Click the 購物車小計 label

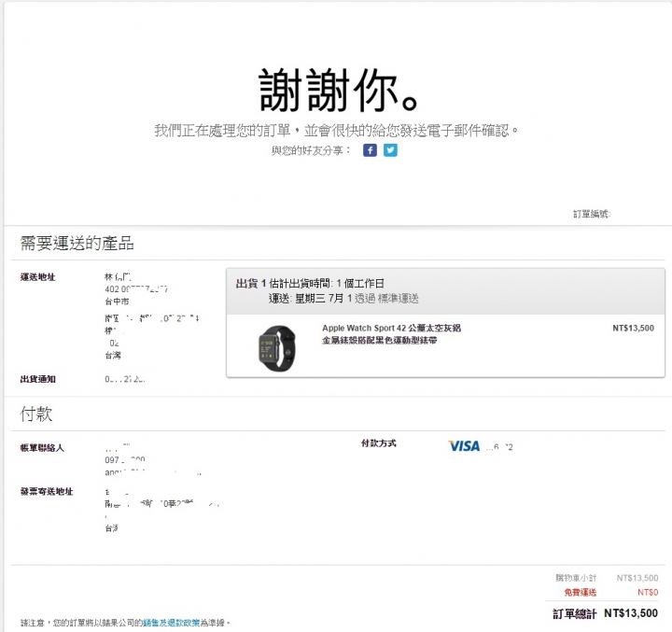click(576, 578)
